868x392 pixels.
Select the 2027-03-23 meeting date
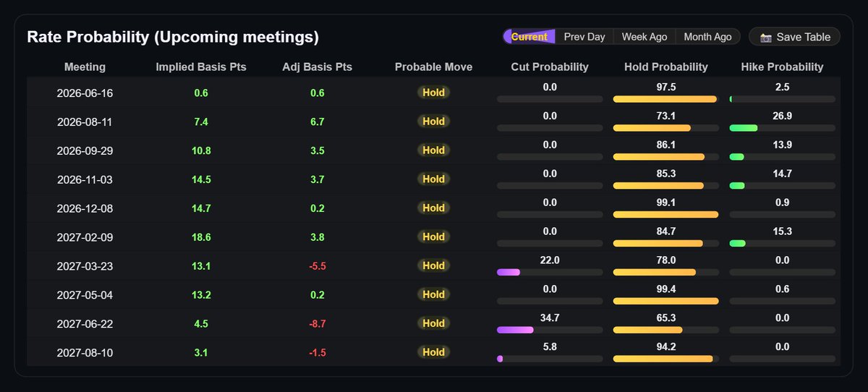(85, 266)
